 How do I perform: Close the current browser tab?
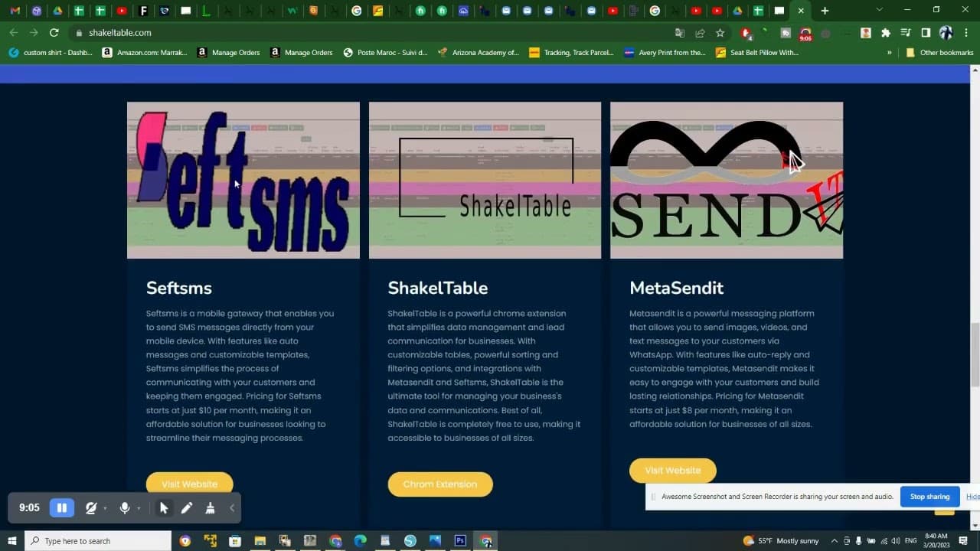click(x=801, y=11)
